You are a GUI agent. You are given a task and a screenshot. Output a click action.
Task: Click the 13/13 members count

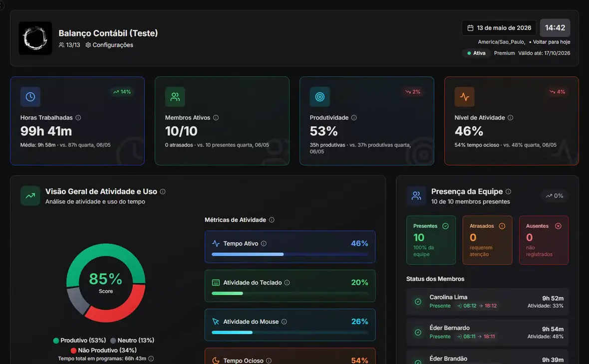pyautogui.click(x=69, y=45)
